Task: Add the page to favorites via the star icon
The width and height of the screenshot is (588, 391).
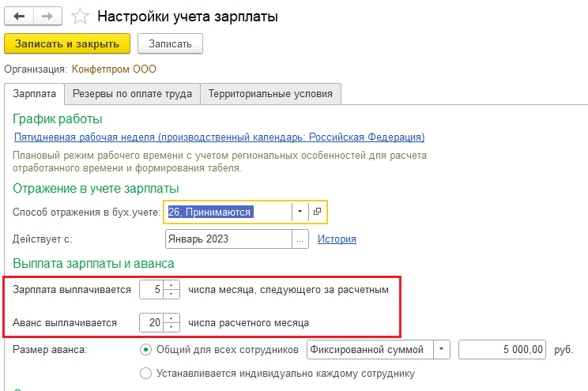Action: pos(80,17)
